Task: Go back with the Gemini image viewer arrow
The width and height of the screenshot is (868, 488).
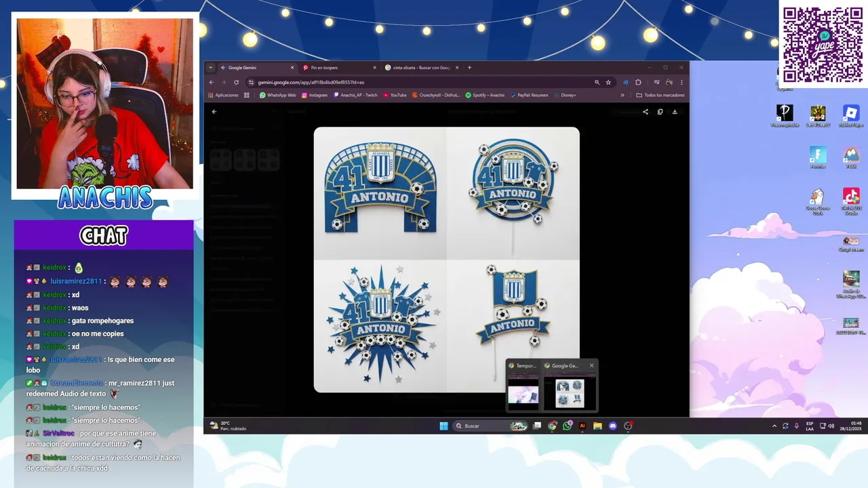Action: (x=214, y=112)
